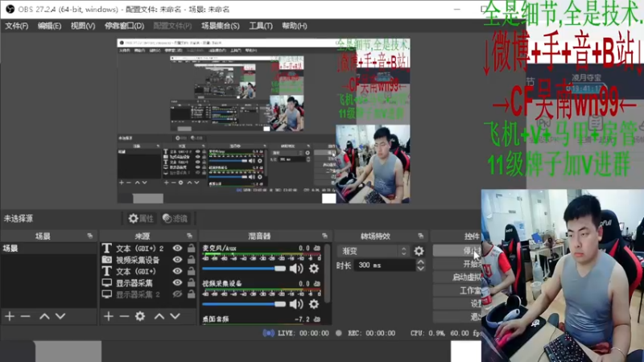Open the 帮助(H) menu

294,26
